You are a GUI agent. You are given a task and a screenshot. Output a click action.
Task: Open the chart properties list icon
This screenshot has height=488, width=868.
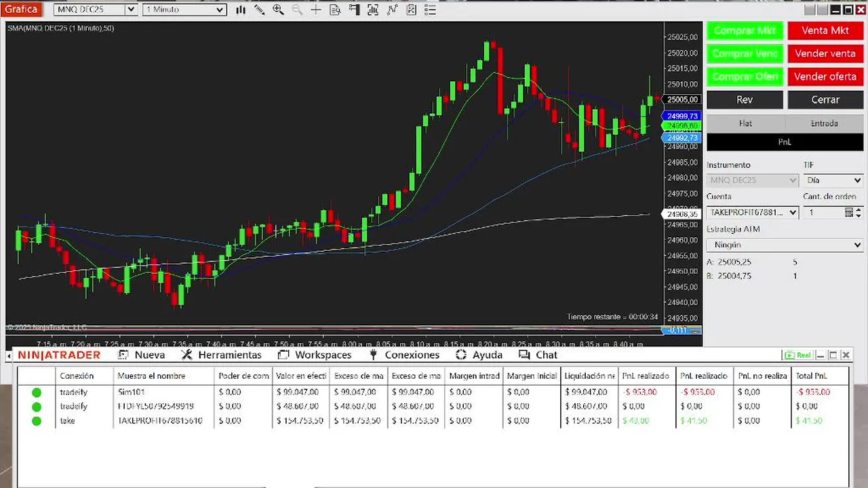(x=430, y=9)
